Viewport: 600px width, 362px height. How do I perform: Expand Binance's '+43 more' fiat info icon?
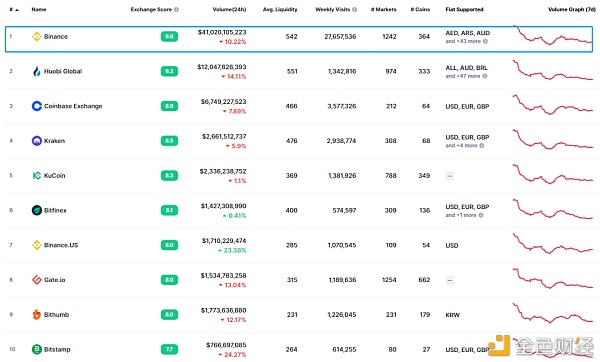tap(485, 41)
